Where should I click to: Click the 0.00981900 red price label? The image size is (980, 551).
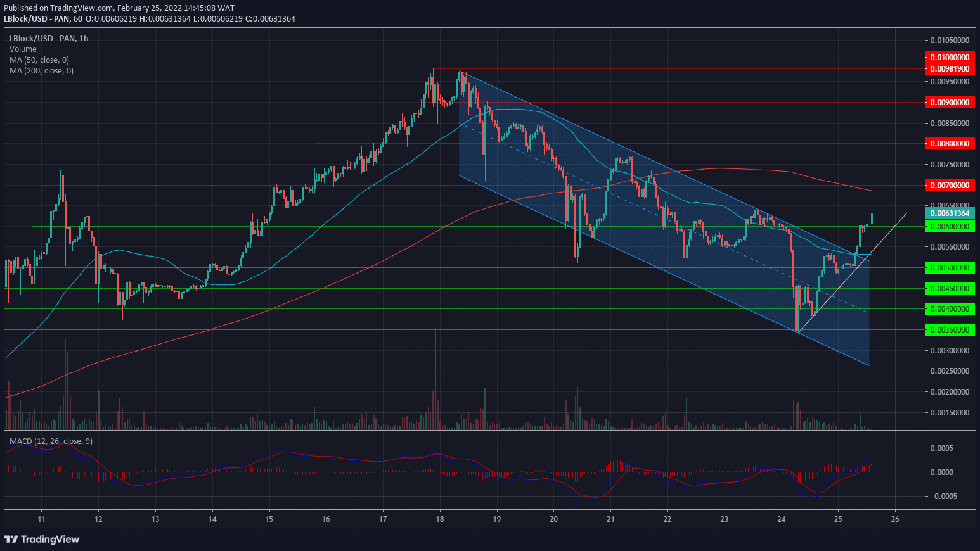tap(949, 68)
